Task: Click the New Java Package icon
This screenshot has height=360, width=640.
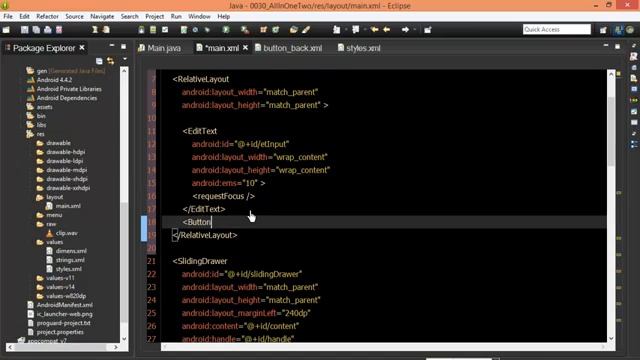Action: (x=264, y=30)
